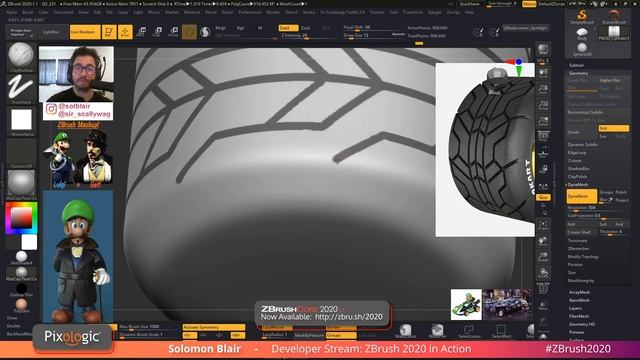
Task: Collapse the DynaMesh header
Action: tap(578, 184)
